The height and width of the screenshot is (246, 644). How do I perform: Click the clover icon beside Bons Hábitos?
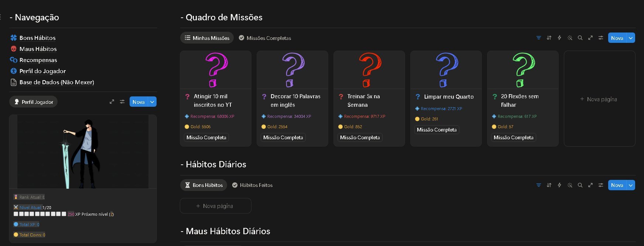pos(14,38)
